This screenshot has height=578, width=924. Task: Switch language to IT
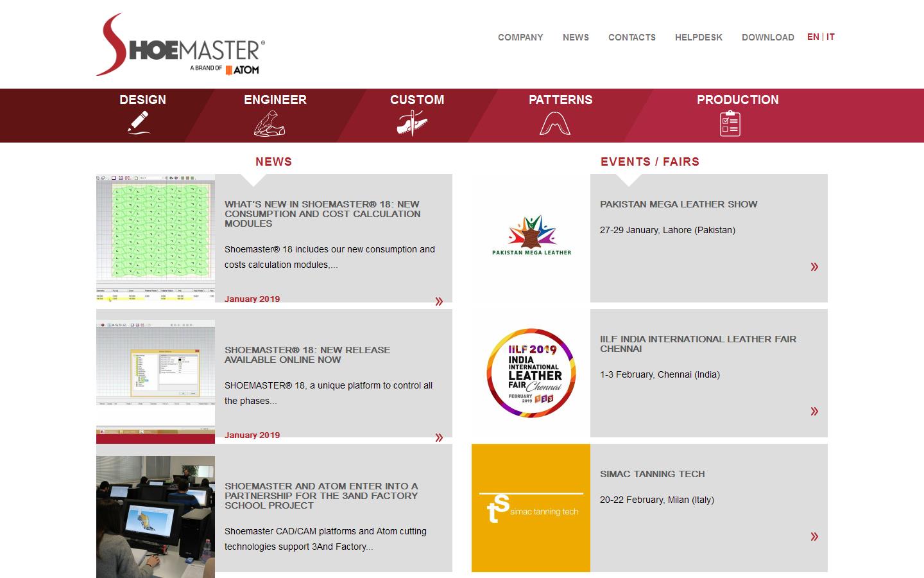click(830, 37)
